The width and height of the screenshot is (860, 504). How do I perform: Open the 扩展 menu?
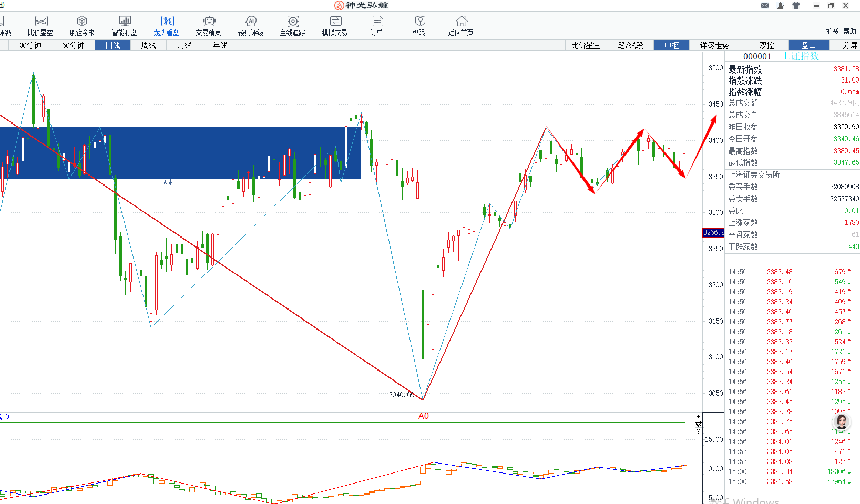832,31
